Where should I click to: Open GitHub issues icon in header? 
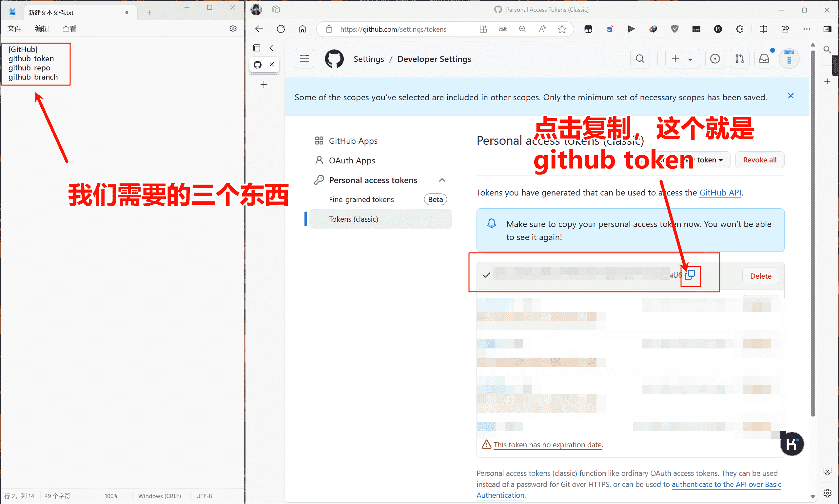pyautogui.click(x=715, y=59)
